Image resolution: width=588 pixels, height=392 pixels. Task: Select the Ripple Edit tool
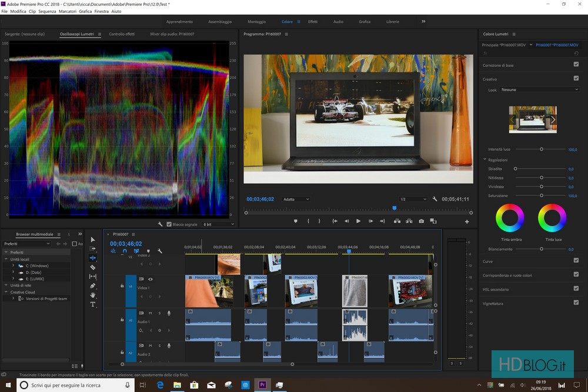(x=93, y=258)
